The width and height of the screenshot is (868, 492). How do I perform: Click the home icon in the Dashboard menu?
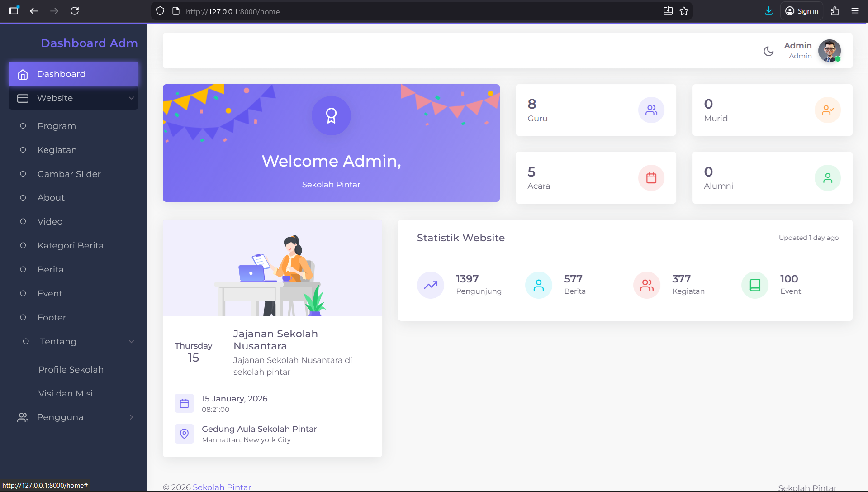pyautogui.click(x=23, y=74)
